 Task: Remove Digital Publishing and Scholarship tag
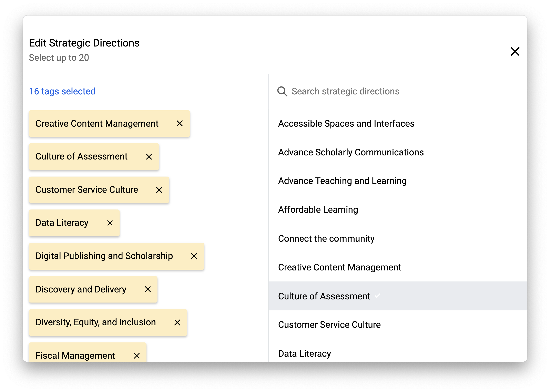(x=194, y=256)
